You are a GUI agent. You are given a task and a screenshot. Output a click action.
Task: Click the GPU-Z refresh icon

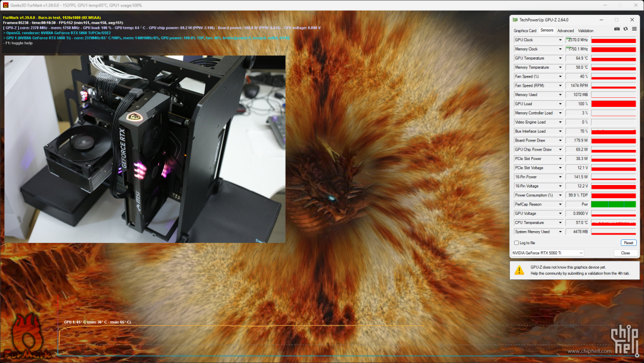(626, 29)
